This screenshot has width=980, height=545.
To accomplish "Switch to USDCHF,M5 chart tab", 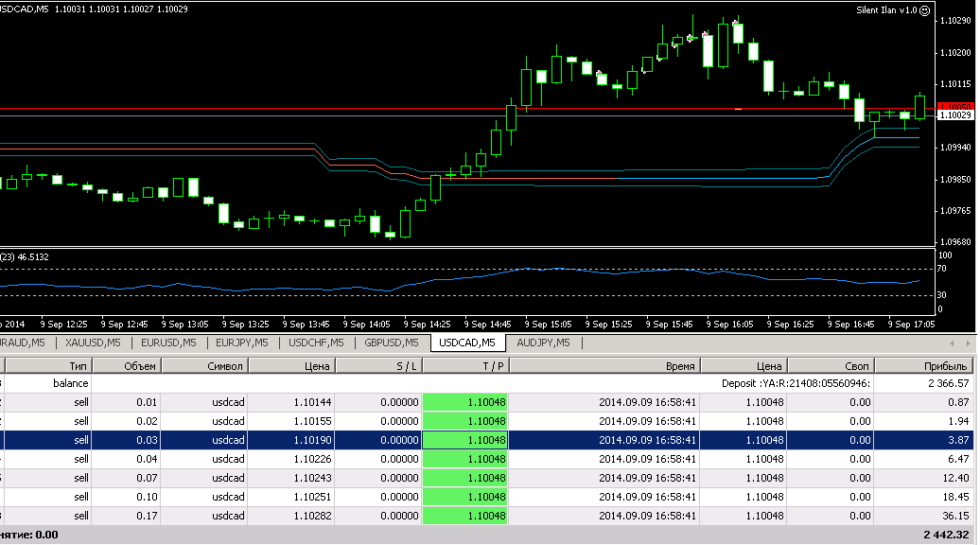I will [x=316, y=343].
